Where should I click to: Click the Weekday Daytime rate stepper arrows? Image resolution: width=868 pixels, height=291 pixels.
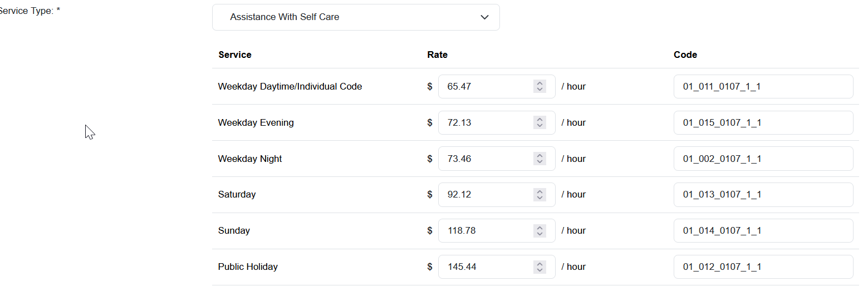coord(540,87)
